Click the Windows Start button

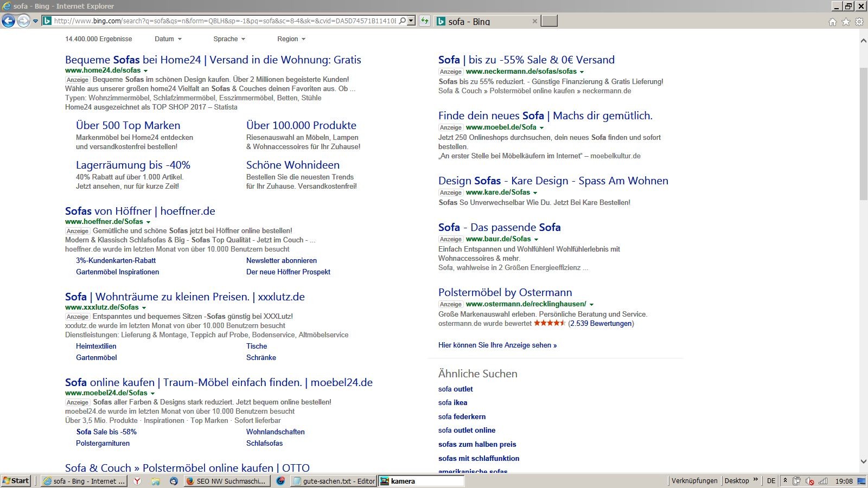[16, 480]
